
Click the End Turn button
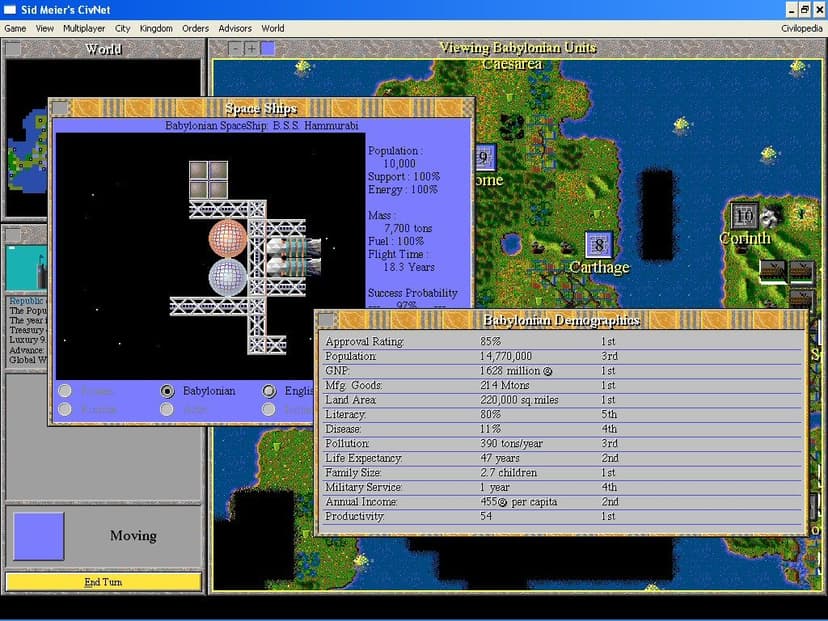click(103, 582)
